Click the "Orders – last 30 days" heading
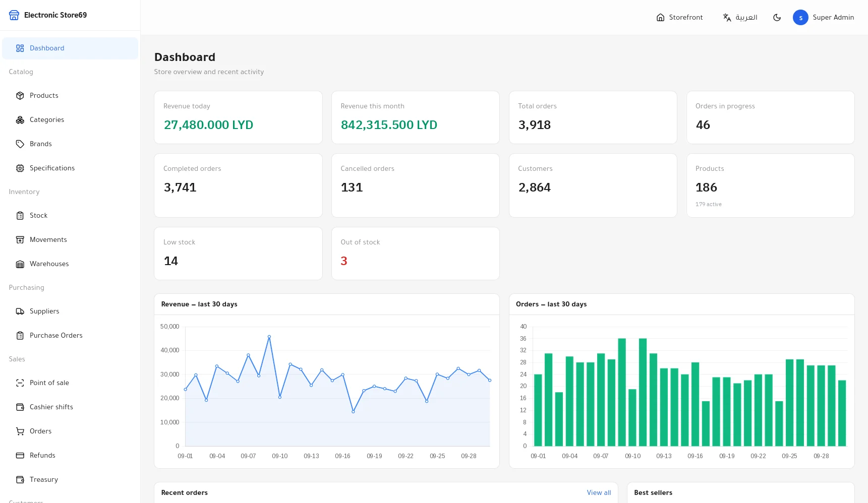This screenshot has width=868, height=503. (x=551, y=304)
